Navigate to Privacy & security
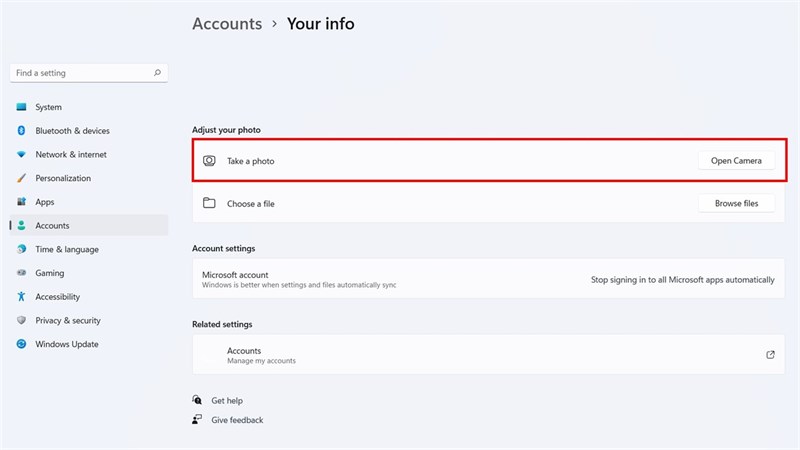 pos(89,320)
